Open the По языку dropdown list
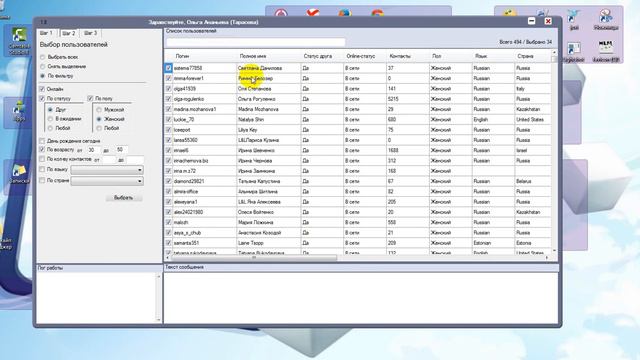Screen dimensions: 640x360 (107, 169)
